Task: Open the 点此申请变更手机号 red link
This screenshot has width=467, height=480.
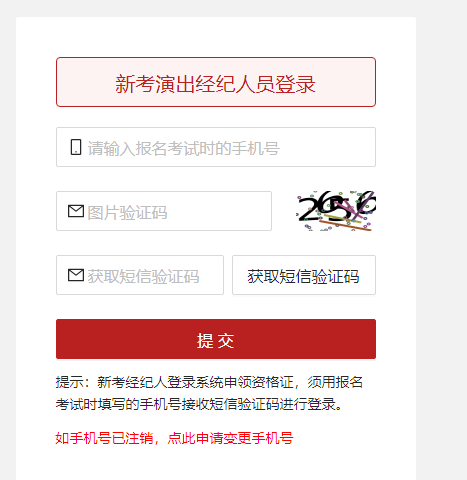Action: click(230, 438)
